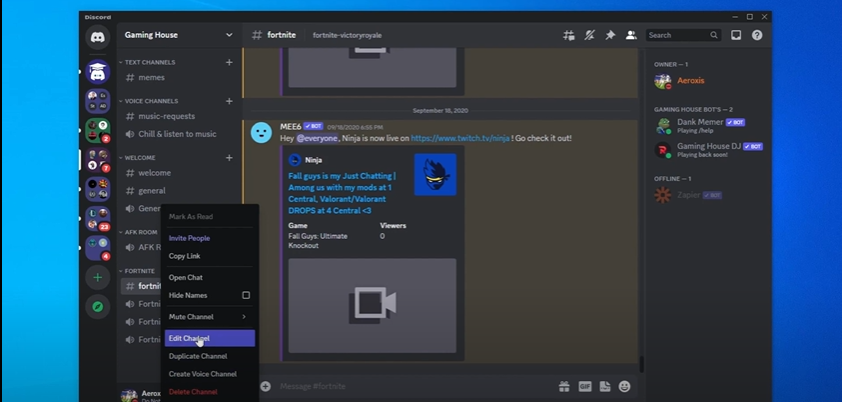Viewport: 842px width, 402px height.
Task: Create channel in Voice Channels category
Action: coord(229,101)
